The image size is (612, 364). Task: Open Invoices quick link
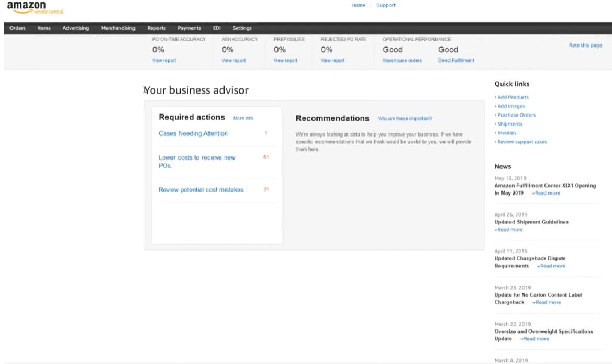(x=507, y=133)
